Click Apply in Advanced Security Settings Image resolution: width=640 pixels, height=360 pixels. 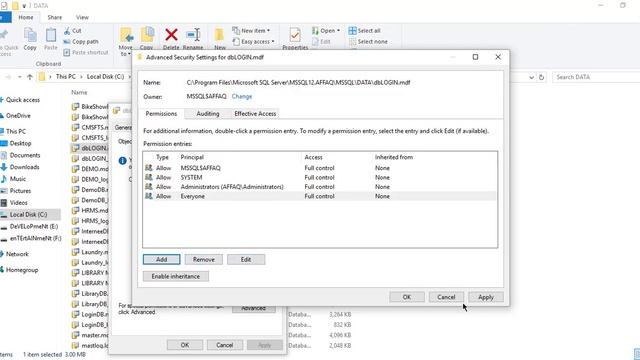pyautogui.click(x=486, y=297)
